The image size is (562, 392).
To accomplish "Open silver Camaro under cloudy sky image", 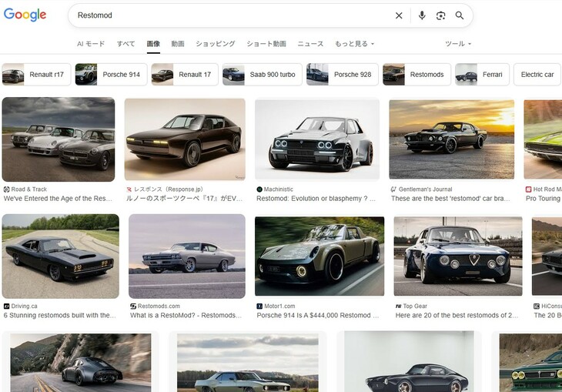I will (248, 363).
